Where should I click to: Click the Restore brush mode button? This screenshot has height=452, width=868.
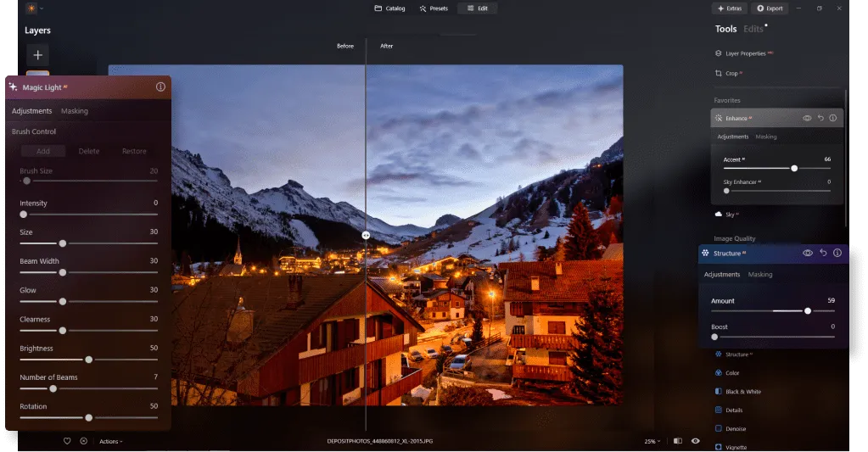(134, 151)
